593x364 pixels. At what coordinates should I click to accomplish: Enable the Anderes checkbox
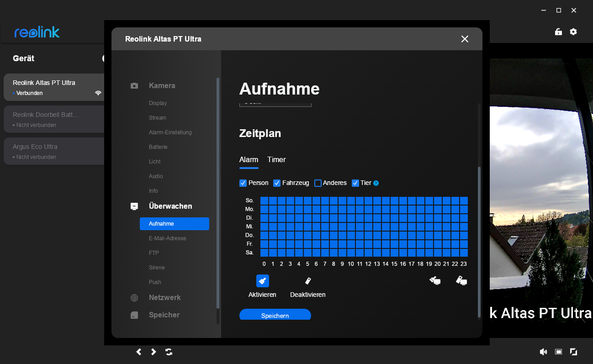(x=318, y=183)
